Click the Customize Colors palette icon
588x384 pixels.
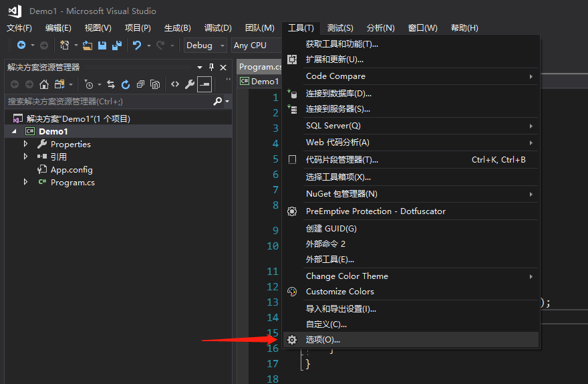click(x=292, y=292)
